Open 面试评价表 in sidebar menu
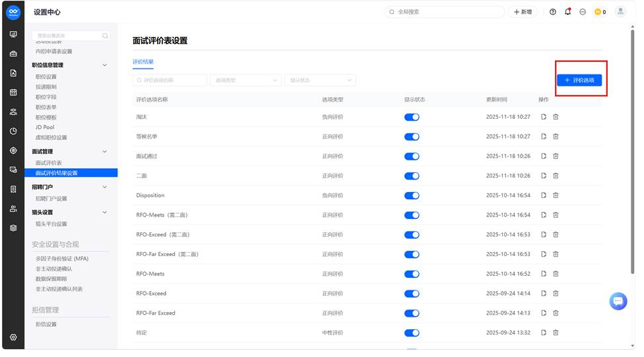Viewport: 644px width, 357px height. point(48,163)
